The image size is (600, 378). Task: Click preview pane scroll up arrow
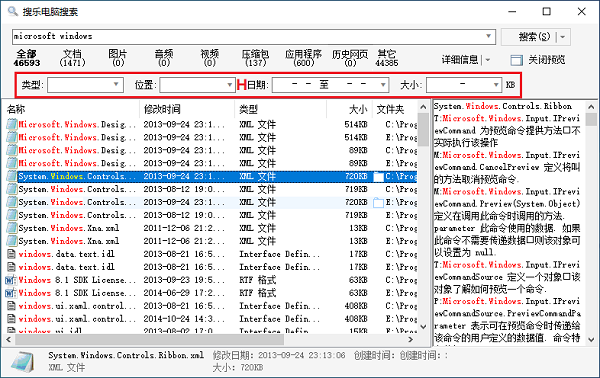(591, 107)
